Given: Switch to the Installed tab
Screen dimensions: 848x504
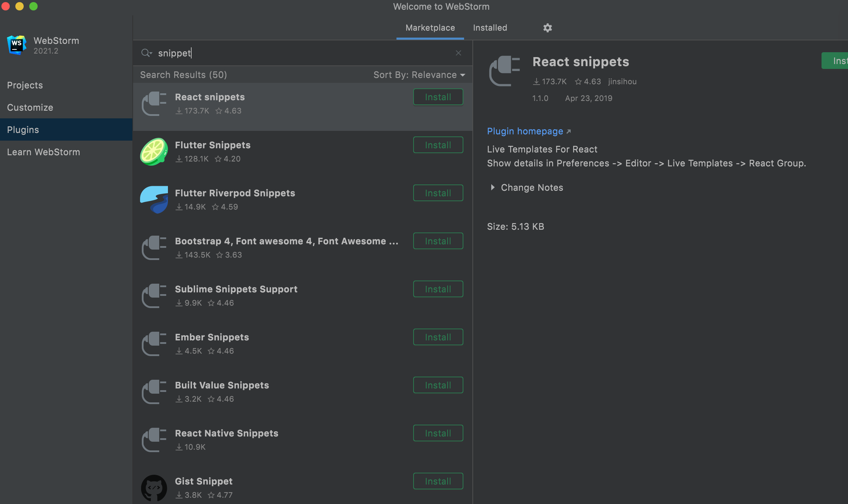Looking at the screenshot, I should [x=490, y=28].
